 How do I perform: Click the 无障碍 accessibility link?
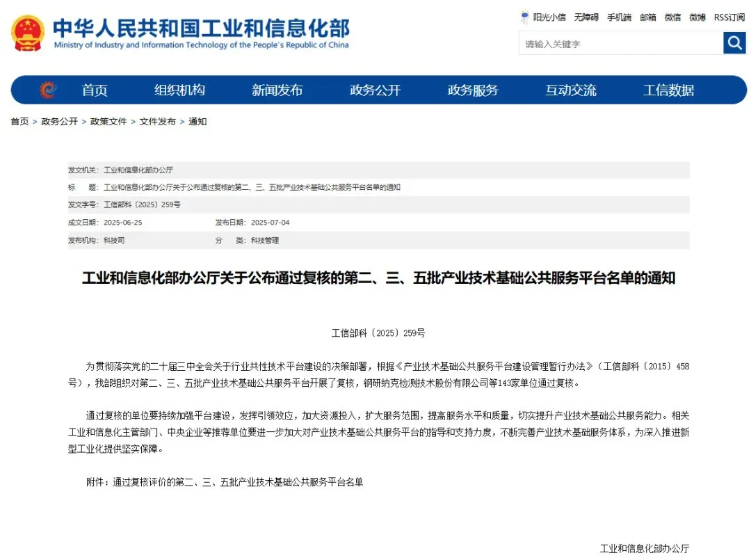(586, 17)
